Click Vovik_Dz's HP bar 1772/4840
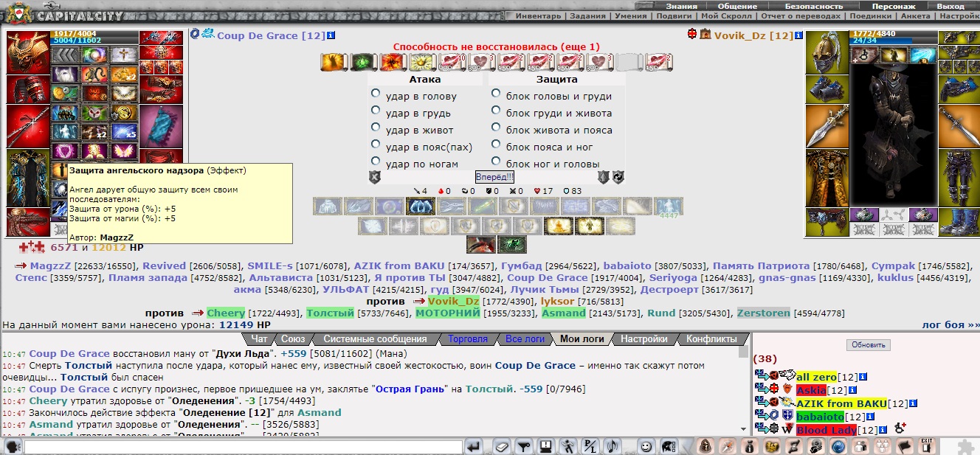The image size is (980, 455). click(x=893, y=33)
